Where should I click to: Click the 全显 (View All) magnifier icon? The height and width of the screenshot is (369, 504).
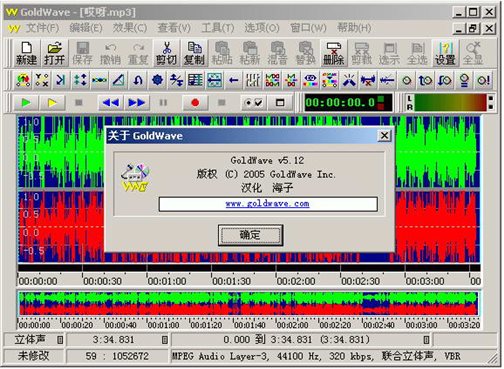pos(473,53)
